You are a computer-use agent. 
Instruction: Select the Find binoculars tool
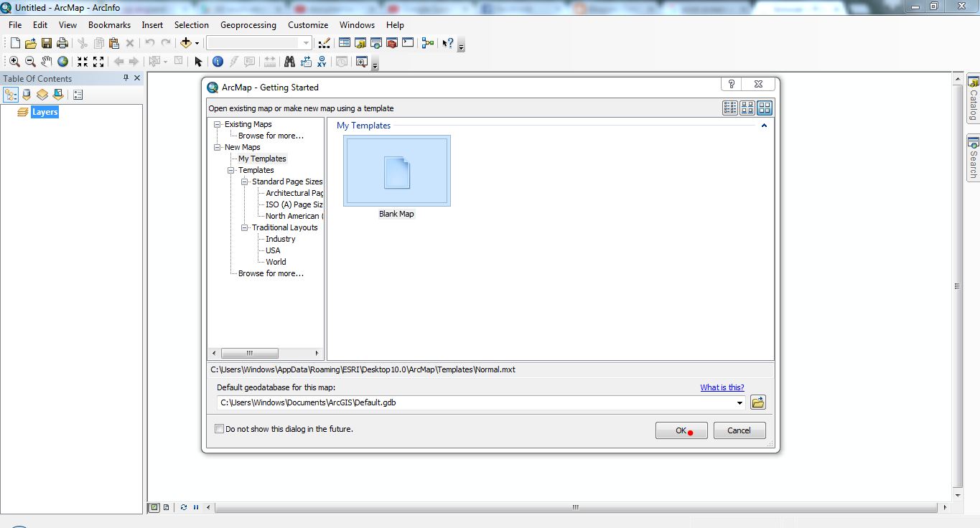pyautogui.click(x=289, y=62)
